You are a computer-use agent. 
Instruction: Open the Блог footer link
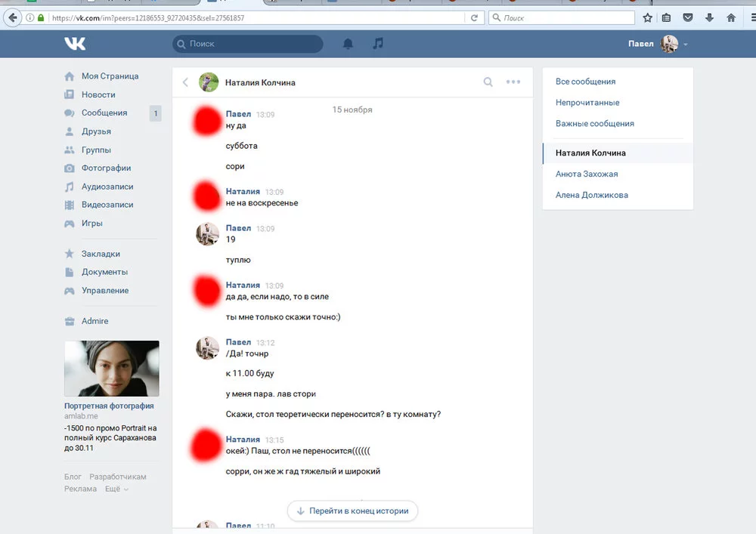(73, 477)
